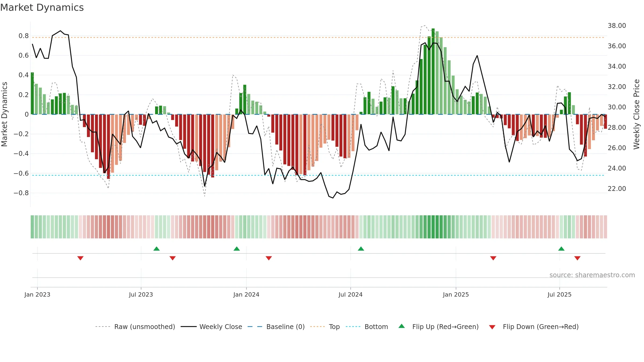This screenshot has width=644, height=362.
Task: Toggle the Raw (unsmoothed) legend entry
Action: tap(135, 327)
